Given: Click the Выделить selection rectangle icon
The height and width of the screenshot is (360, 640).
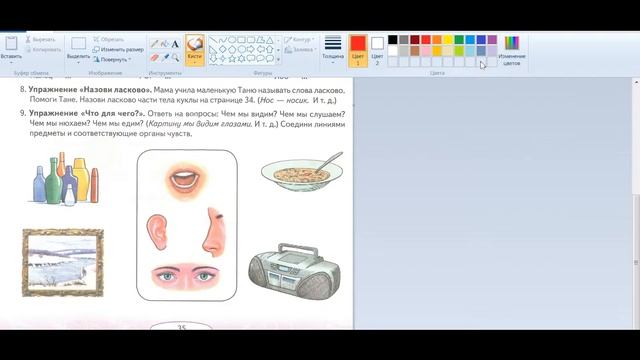Looking at the screenshot, I should click(78, 43).
